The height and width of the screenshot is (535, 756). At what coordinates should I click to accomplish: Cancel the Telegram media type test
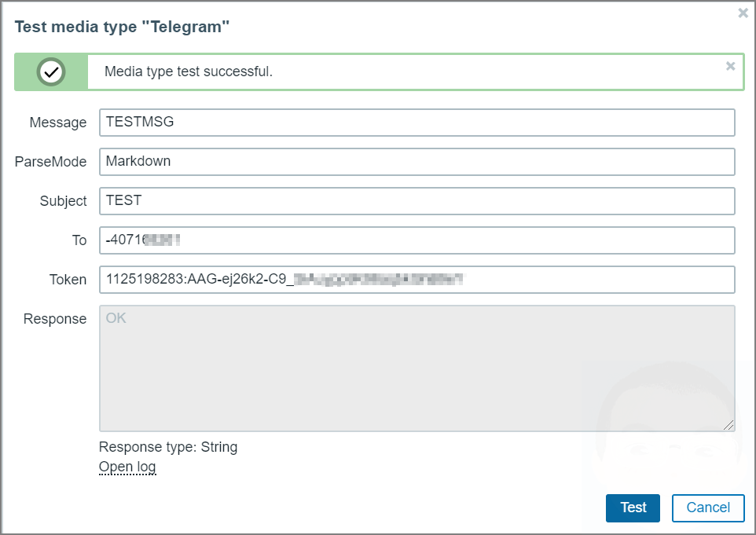tap(707, 508)
